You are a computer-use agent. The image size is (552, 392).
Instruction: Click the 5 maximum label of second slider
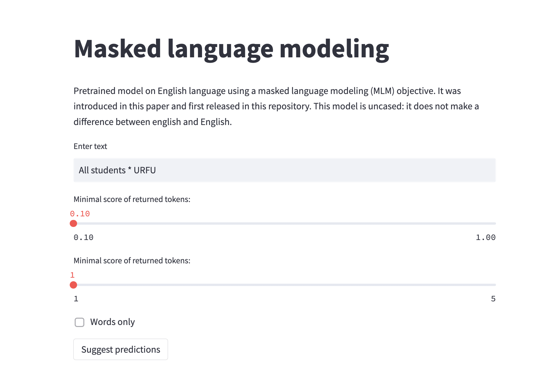tap(493, 299)
